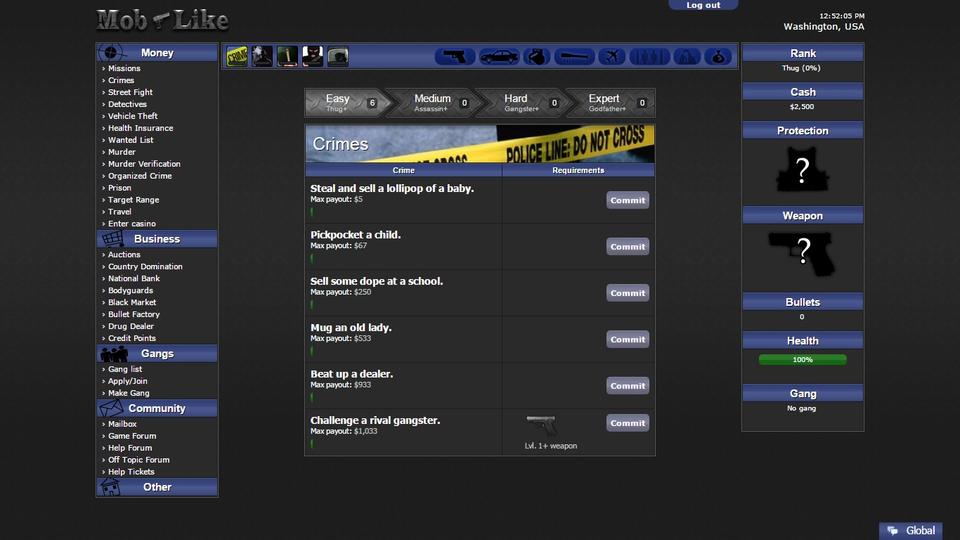The width and height of the screenshot is (960, 540).
Task: Commit the 'Beat up a dealer' crime
Action: coord(627,386)
